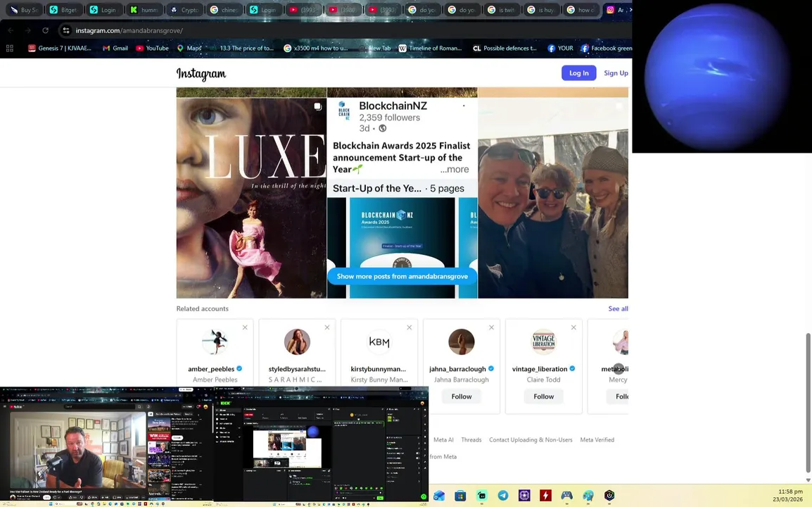Open the Paint palette taskbar app
The width and height of the screenshot is (812, 507).
[588, 496]
